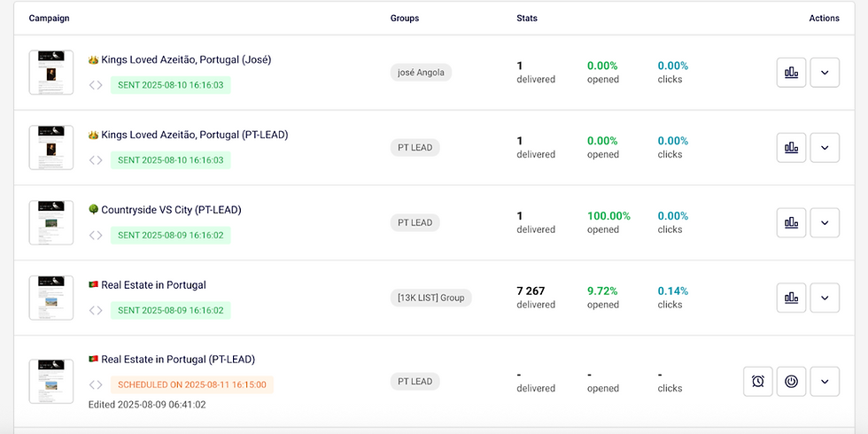Click the power icon on the scheduled campaign

point(791,382)
